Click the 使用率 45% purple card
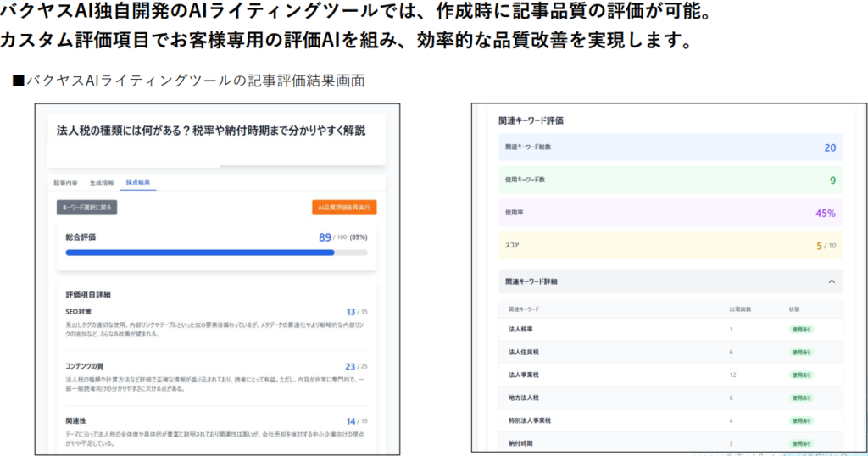 [670, 213]
